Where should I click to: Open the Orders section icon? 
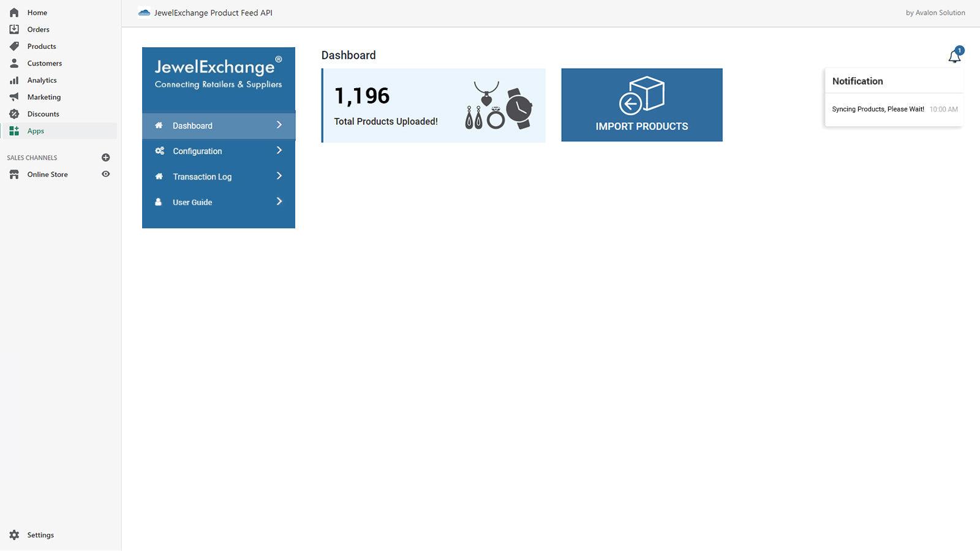(13, 29)
